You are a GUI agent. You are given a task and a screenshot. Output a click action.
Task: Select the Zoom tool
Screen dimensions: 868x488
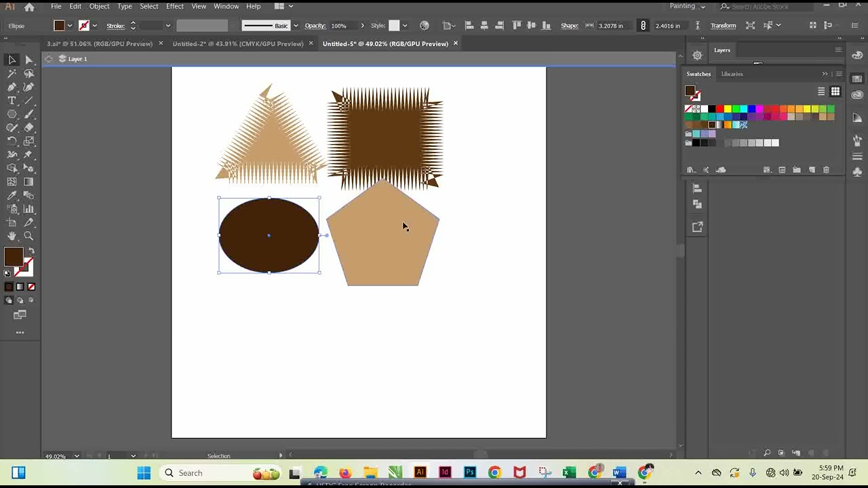[x=29, y=236]
